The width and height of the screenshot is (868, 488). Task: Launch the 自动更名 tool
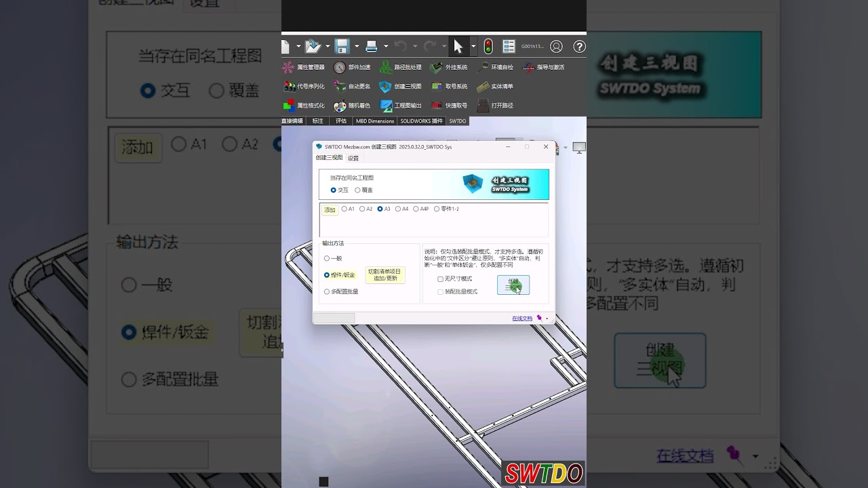[352, 86]
